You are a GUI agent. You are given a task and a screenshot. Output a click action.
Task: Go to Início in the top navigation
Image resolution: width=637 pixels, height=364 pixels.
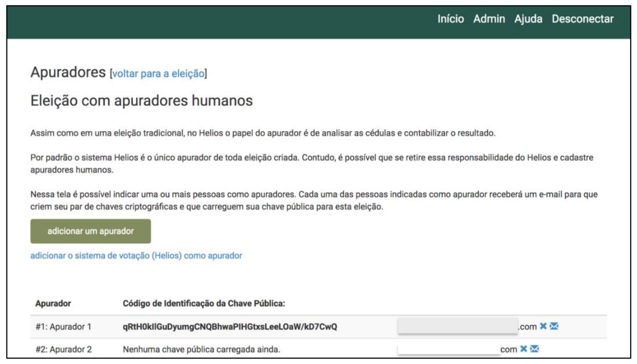(451, 19)
